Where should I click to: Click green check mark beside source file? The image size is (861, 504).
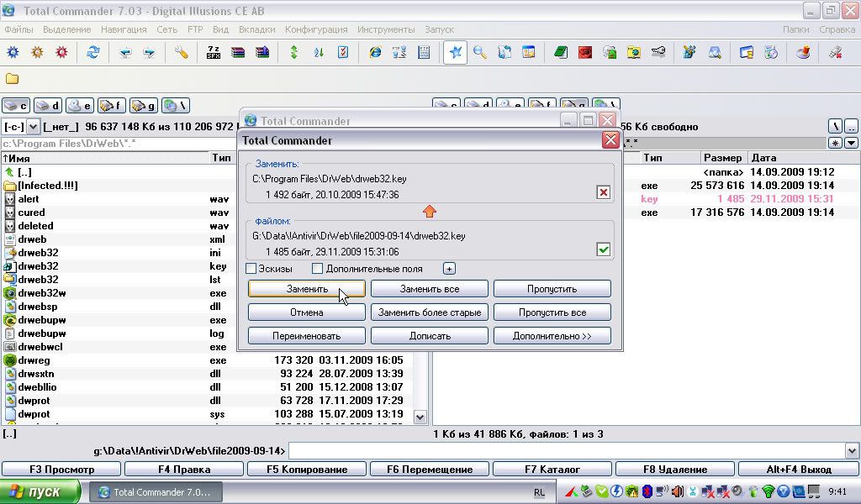(x=604, y=249)
